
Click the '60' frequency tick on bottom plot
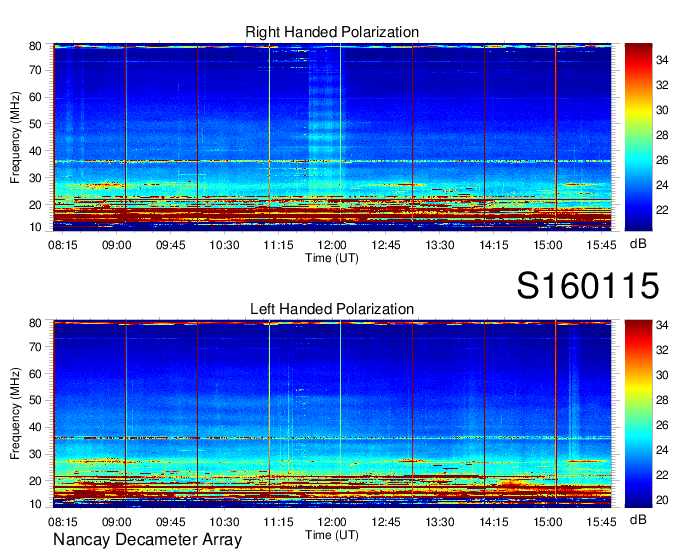coord(35,374)
